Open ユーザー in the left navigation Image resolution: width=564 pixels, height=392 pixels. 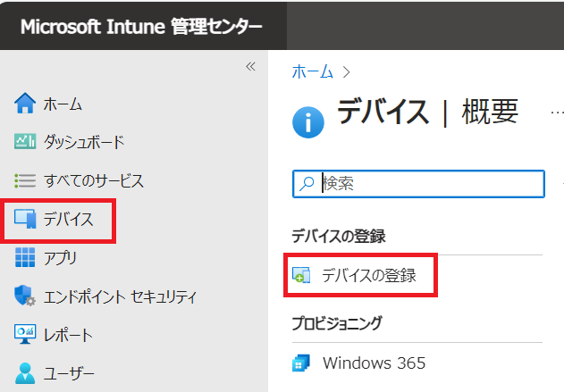click(x=69, y=374)
